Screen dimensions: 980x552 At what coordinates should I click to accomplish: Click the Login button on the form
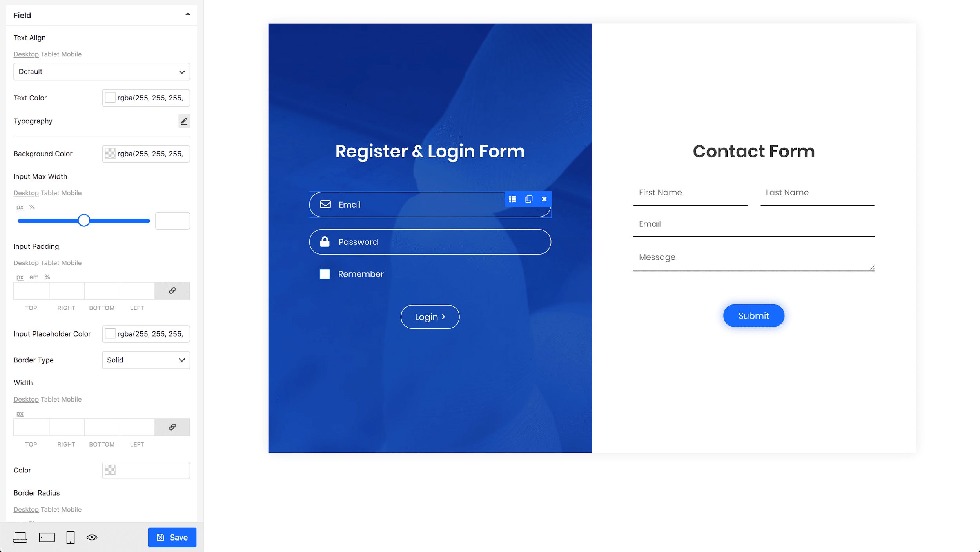pos(430,317)
